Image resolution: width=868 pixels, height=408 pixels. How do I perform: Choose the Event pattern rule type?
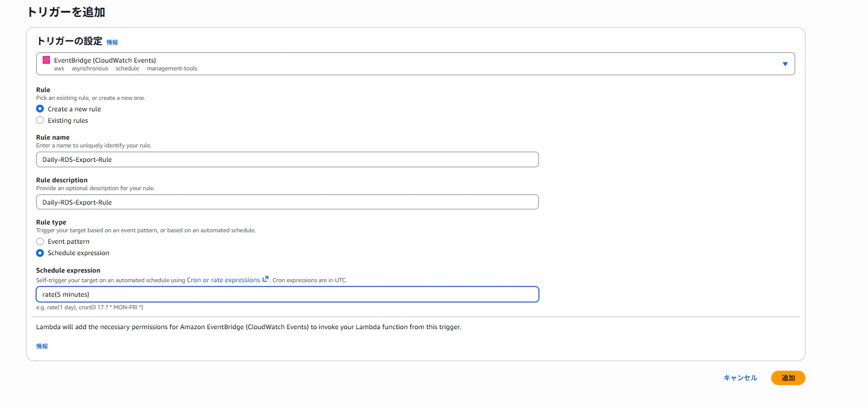(40, 241)
